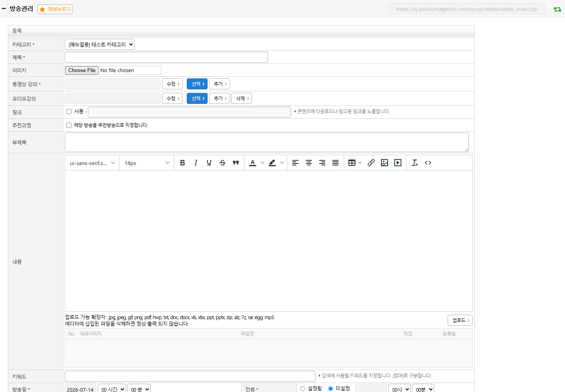This screenshot has height=392, width=565.
Task: Check 추천방송으로 지정 checkbox
Action: click(x=69, y=125)
